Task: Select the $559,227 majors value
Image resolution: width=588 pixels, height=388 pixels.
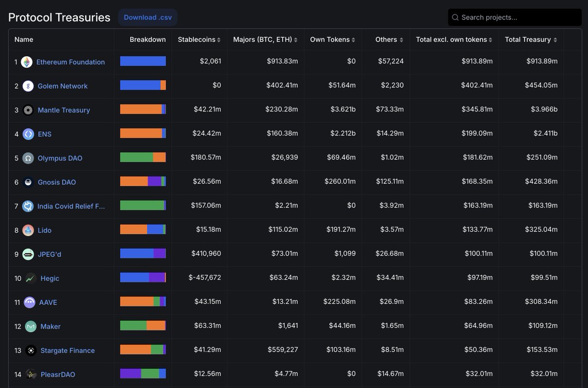Action: (283, 349)
